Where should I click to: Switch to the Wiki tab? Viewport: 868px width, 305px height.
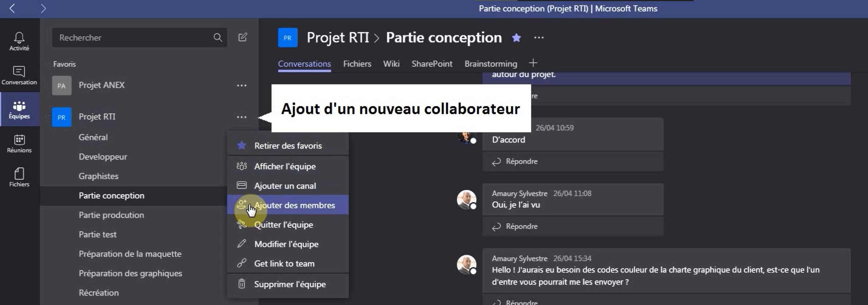click(x=391, y=63)
